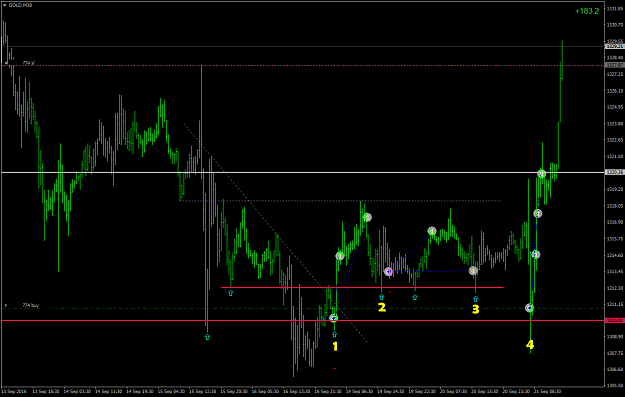Click the trade marker near 1317.50 on the final rally
Viewport: 625px width, 397px height.
coord(538,214)
